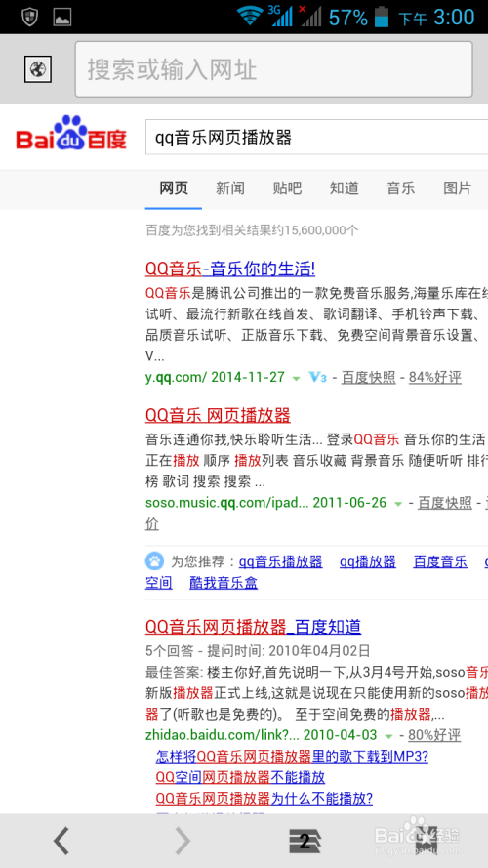Open QQ音乐网页播放器为什么不能播放? link
This screenshot has height=868, width=488.
tap(264, 799)
